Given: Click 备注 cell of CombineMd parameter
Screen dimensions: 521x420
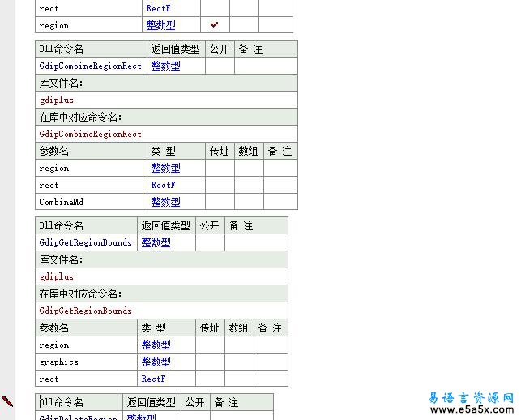Looking at the screenshot, I should coord(280,202).
